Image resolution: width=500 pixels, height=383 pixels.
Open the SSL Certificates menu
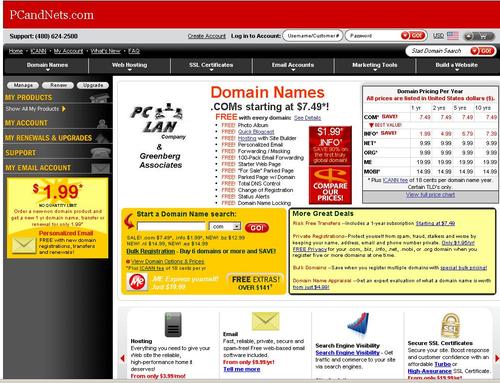(211, 66)
